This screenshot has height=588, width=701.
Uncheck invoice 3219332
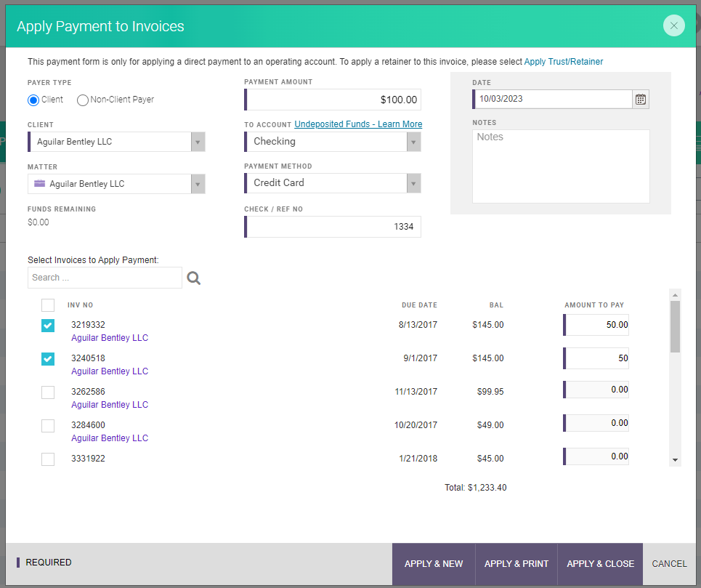[47, 326]
